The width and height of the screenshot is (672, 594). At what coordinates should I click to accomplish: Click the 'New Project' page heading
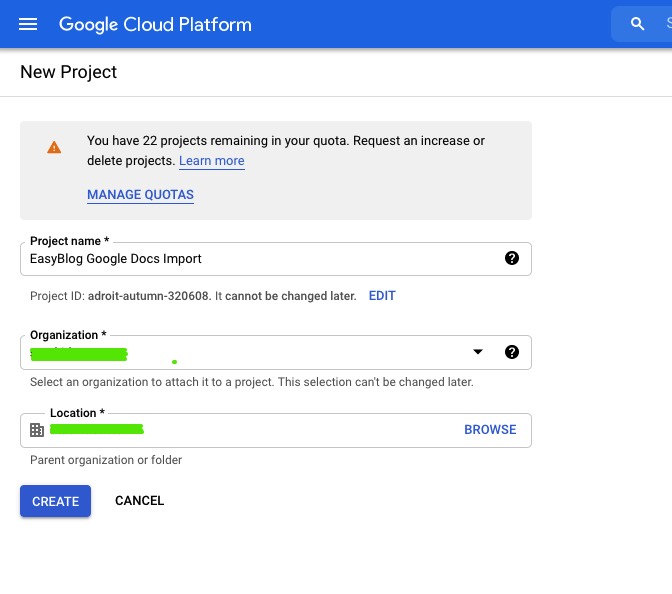click(x=69, y=72)
